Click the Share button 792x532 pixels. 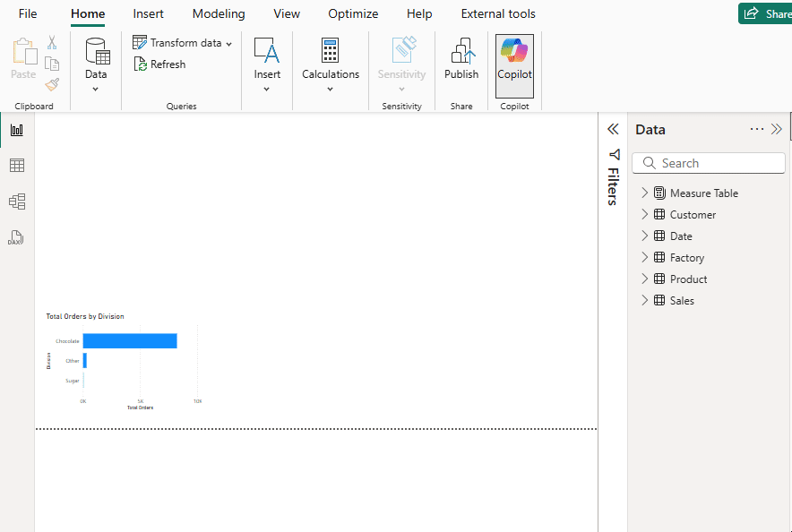click(765, 13)
